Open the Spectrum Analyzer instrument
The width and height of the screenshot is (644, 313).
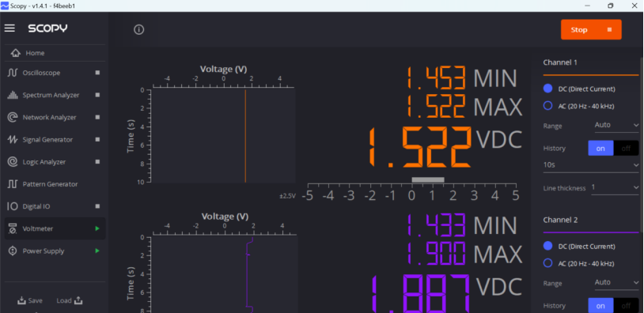[55, 95]
